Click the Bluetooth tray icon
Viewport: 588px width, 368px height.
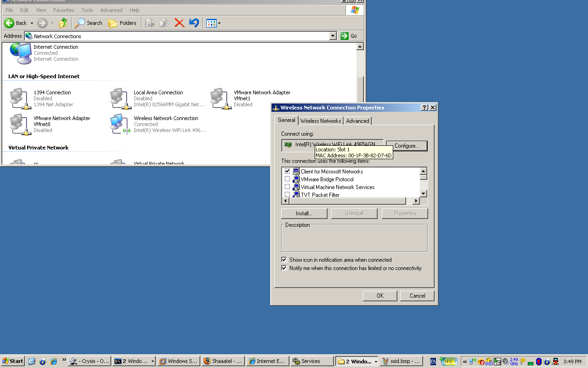pyautogui.click(x=539, y=361)
